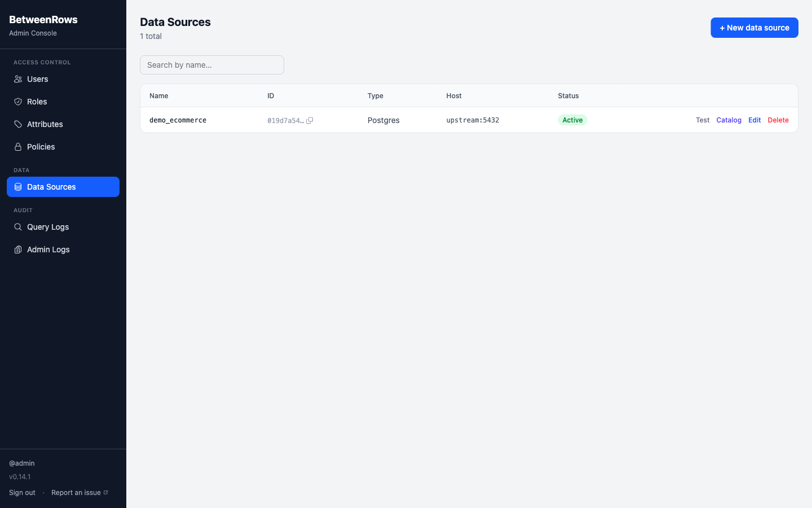Image resolution: width=812 pixels, height=508 pixels.
Task: Click the Data Sources database icon
Action: pyautogui.click(x=18, y=187)
